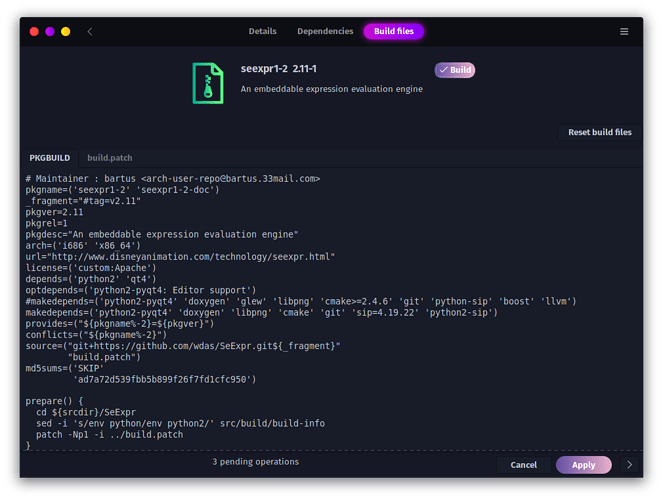Click the 'ad7a72d539fbb5b899f26f7fd1cfc950' checksum line
The width and height of the screenshot is (662, 500).
pos(165,379)
